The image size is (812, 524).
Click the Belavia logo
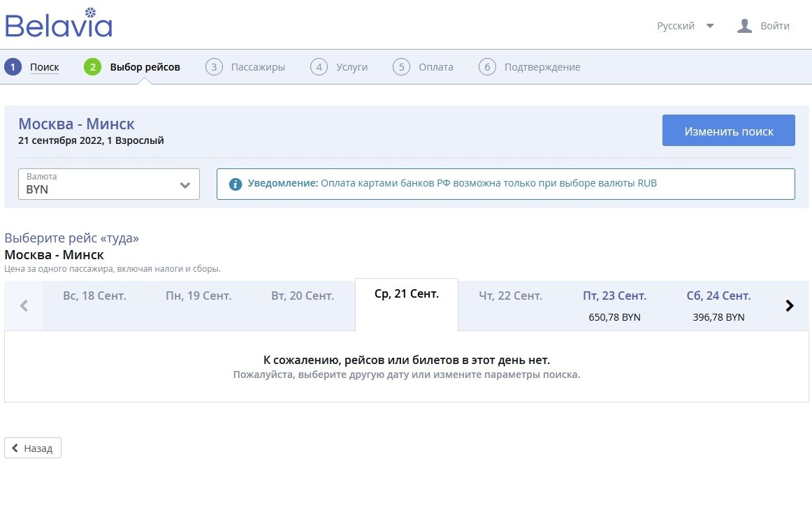pyautogui.click(x=59, y=23)
